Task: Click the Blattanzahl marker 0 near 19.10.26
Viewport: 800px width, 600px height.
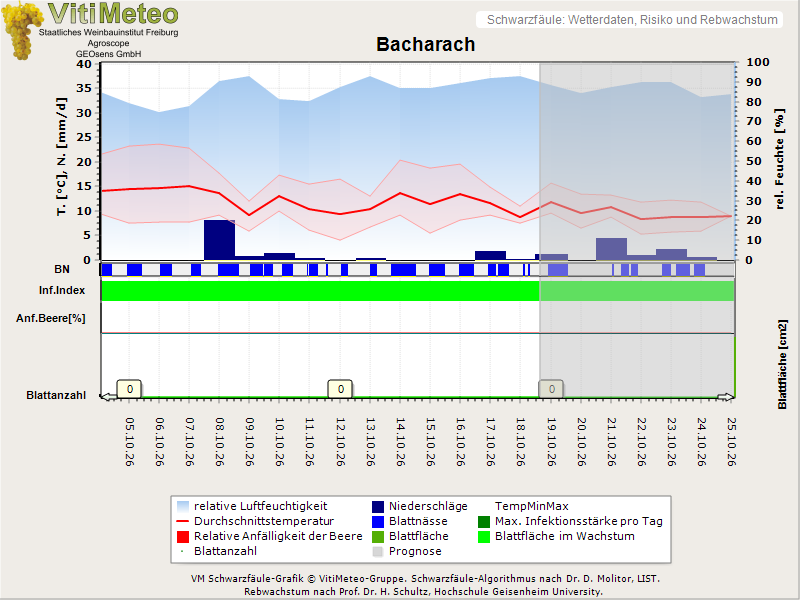Action: (551, 389)
